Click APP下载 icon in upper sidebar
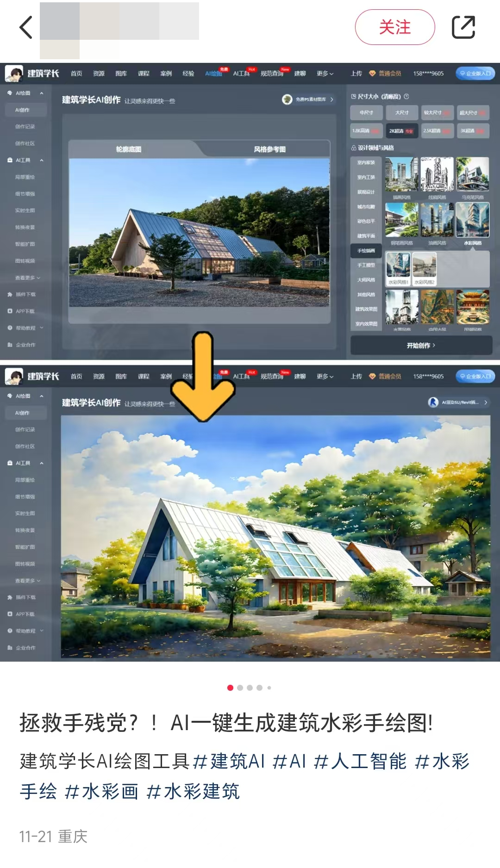Viewport: 500px width, 868px height. [10, 311]
